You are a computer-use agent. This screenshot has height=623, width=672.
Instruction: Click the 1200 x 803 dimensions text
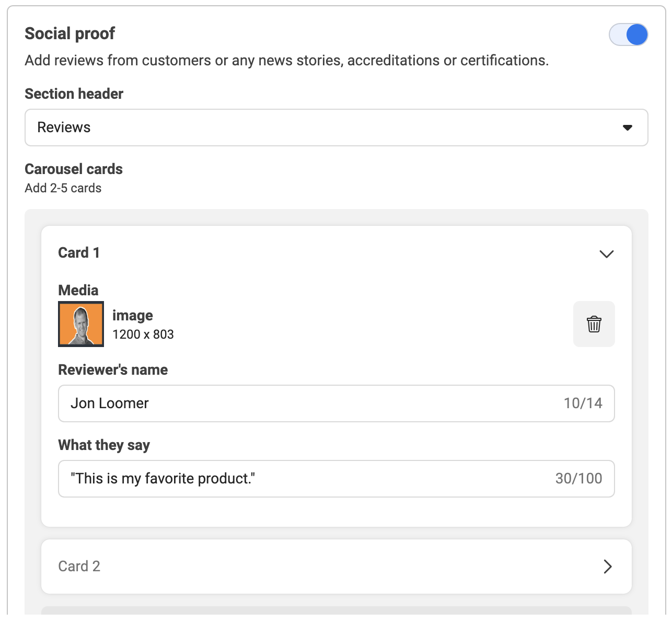[143, 334]
